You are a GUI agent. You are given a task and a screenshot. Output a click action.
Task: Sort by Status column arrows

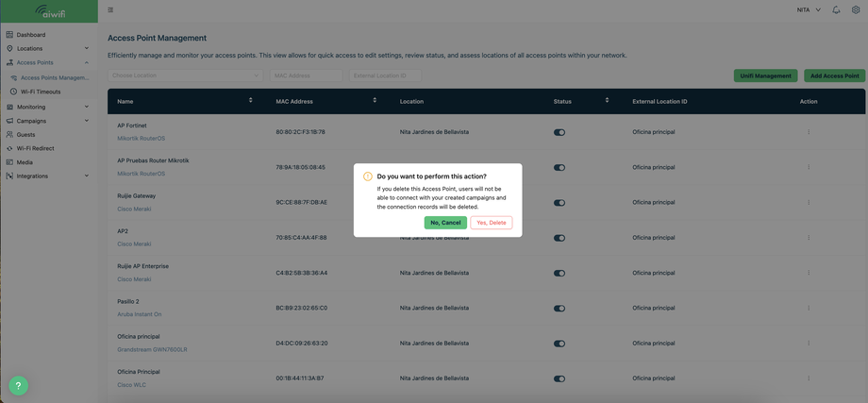[607, 100]
